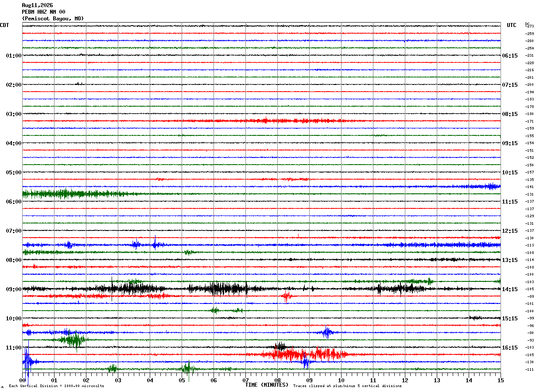Click the 16:15 UTC time label

pyautogui.click(x=509, y=348)
